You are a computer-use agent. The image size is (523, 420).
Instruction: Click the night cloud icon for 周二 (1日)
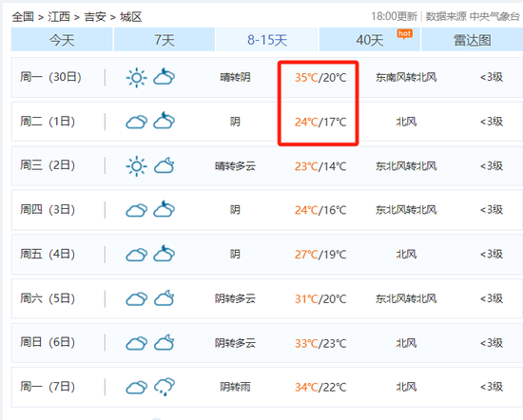pos(165,121)
